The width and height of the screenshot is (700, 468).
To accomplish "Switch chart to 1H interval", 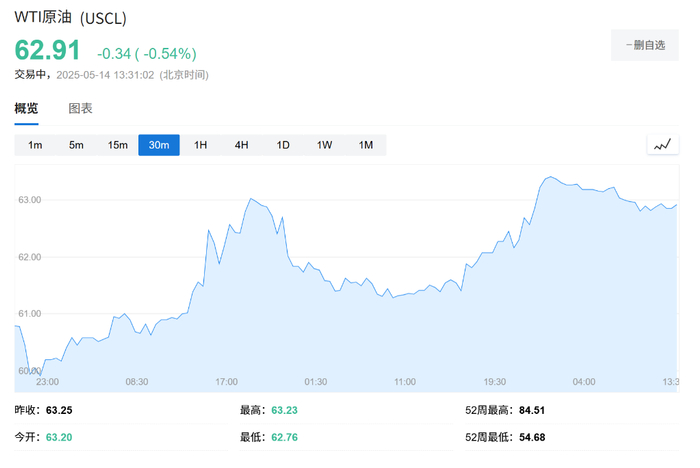I will [x=200, y=145].
